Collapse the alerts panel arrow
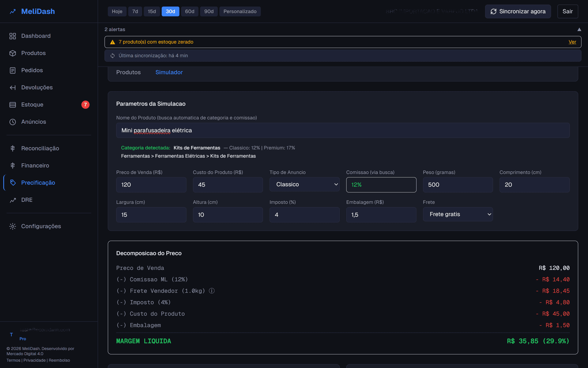 [x=579, y=29]
